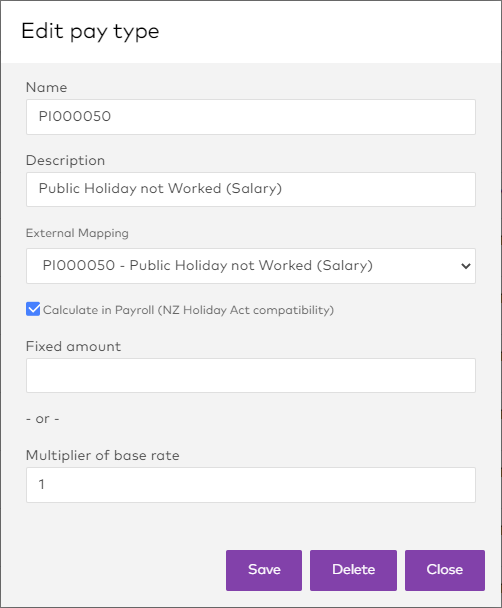502x608 pixels.
Task: Save the pay type changes
Action: point(264,570)
